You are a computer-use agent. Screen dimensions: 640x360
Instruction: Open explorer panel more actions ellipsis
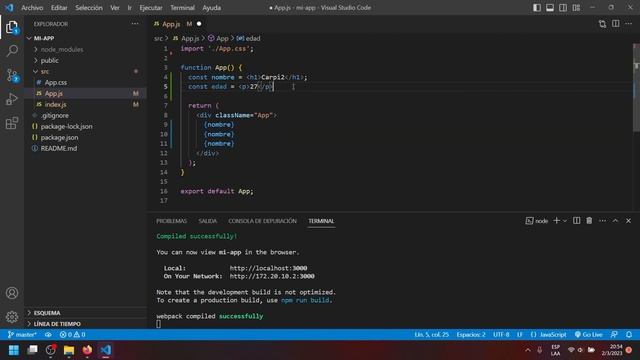135,24
